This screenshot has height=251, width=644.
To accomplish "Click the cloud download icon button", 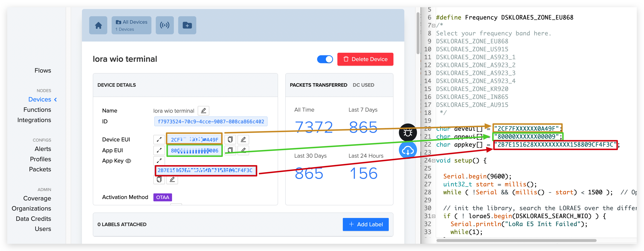I will pos(408,150).
